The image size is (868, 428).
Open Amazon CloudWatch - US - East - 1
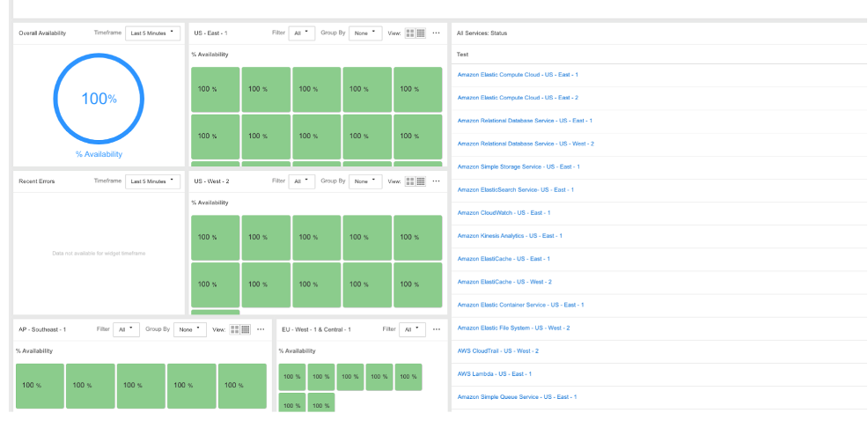tap(504, 213)
